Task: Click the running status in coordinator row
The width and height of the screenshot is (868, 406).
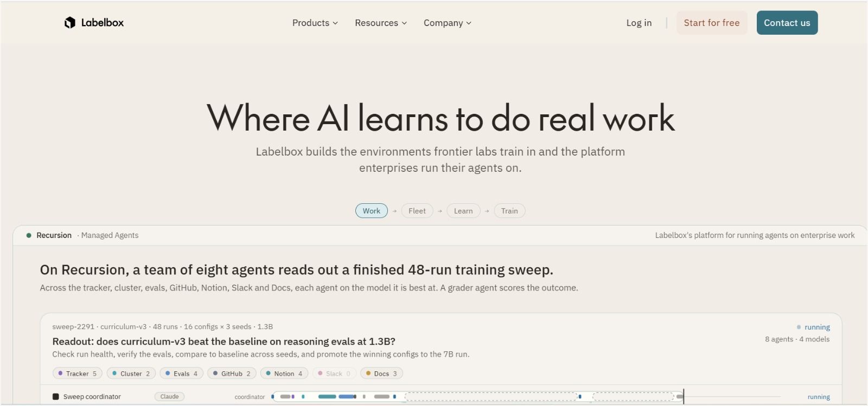Action: (819, 397)
